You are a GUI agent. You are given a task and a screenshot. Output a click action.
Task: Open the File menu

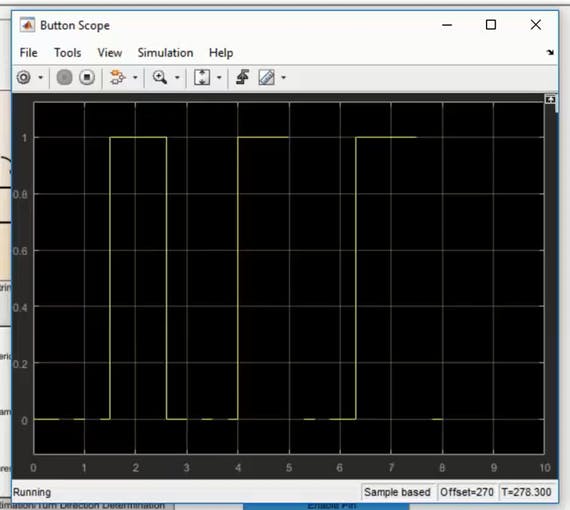28,53
